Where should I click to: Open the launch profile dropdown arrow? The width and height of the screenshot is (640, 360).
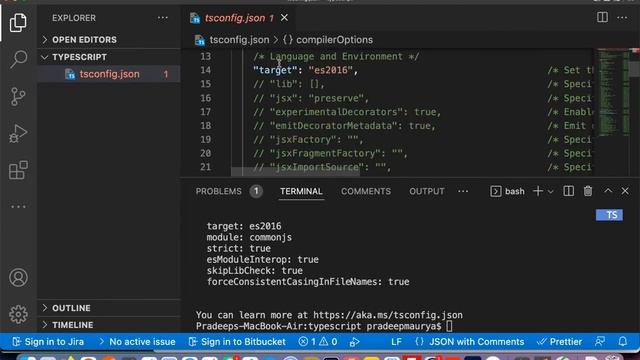(551, 191)
